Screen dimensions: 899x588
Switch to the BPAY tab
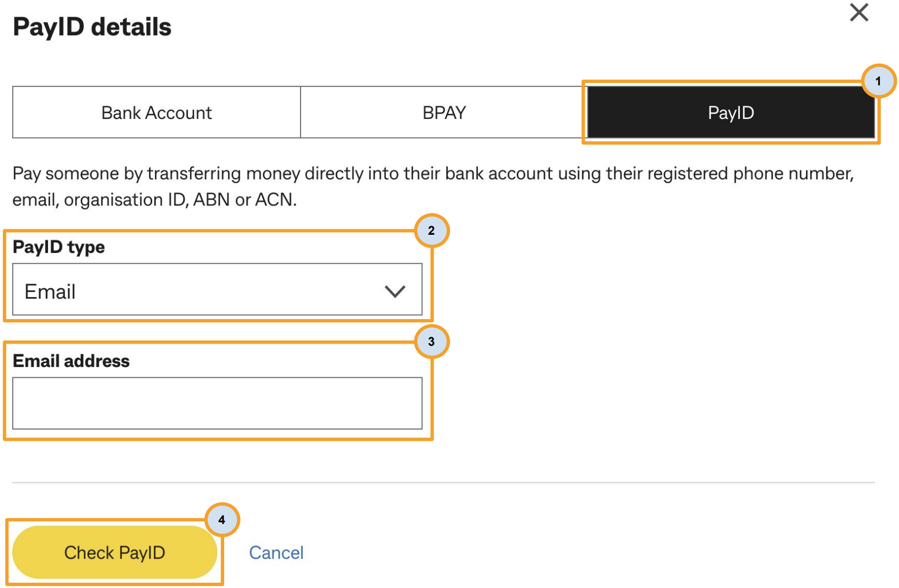pos(444,112)
